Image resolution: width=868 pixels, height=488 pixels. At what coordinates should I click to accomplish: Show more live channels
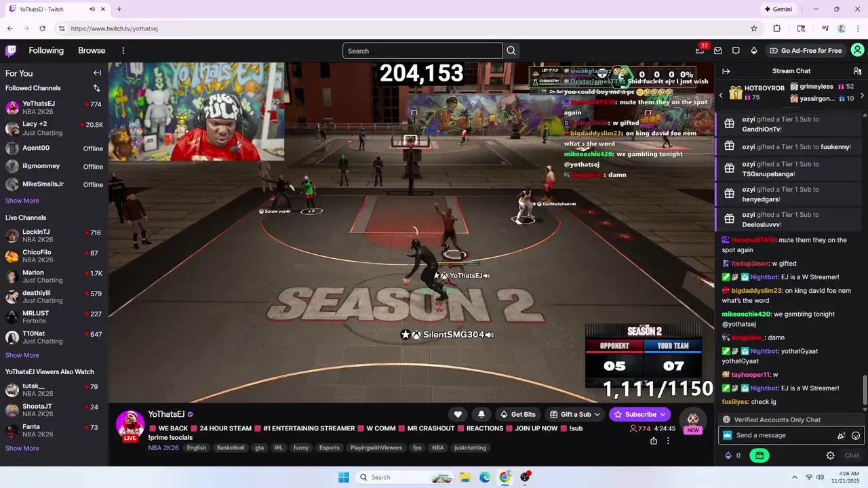coord(22,355)
